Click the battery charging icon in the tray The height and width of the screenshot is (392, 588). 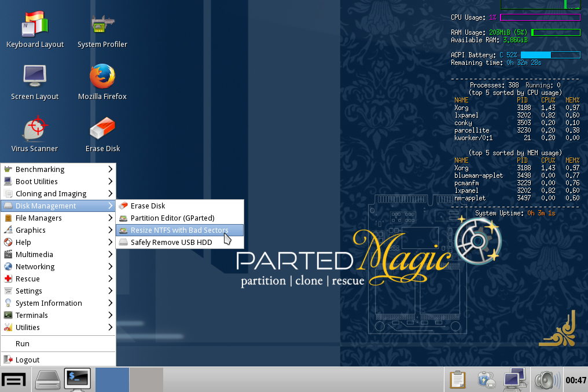click(x=486, y=379)
